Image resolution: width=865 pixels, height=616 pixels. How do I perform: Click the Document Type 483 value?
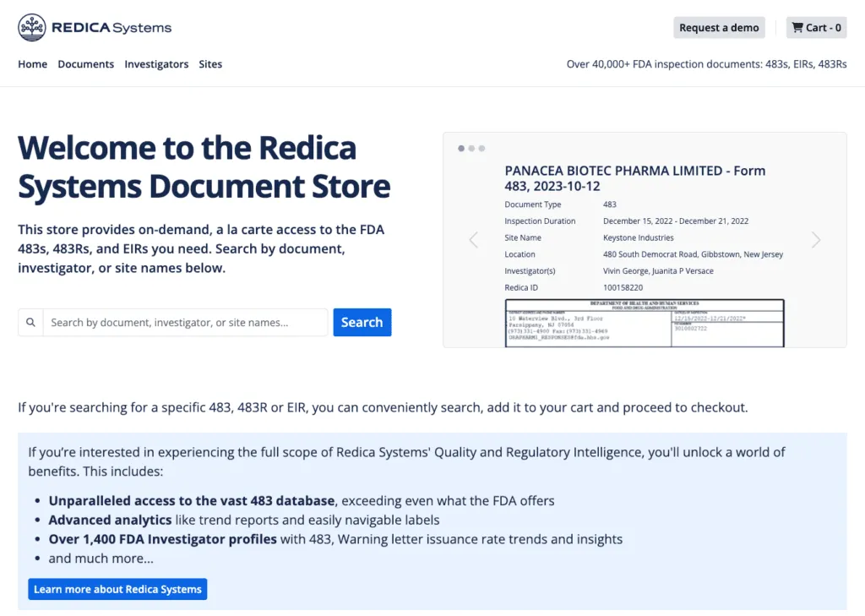click(610, 204)
